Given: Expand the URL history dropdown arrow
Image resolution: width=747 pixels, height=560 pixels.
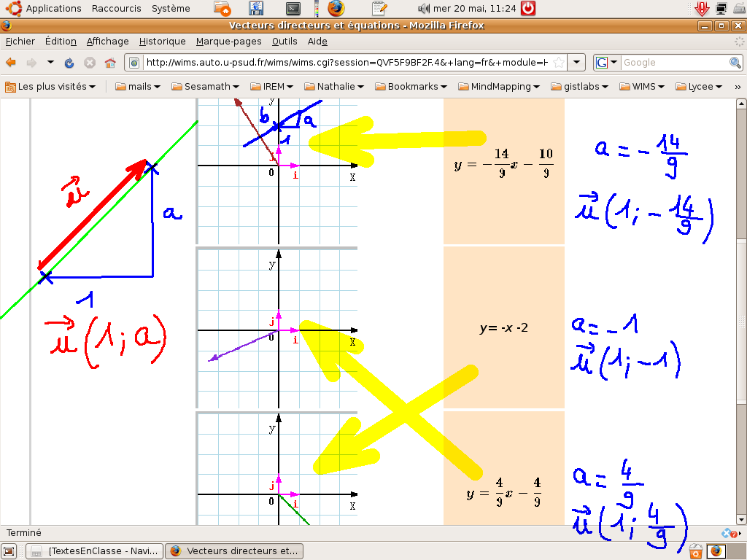Looking at the screenshot, I should coord(576,62).
